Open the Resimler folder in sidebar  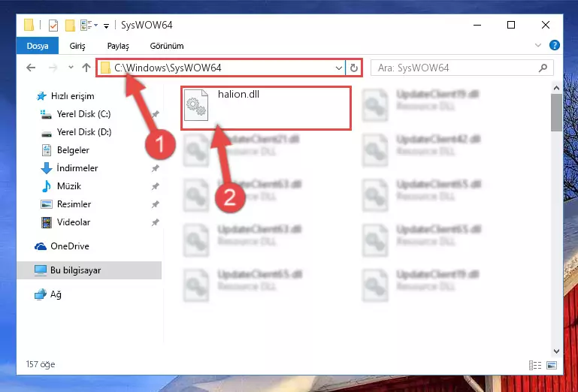tap(74, 204)
